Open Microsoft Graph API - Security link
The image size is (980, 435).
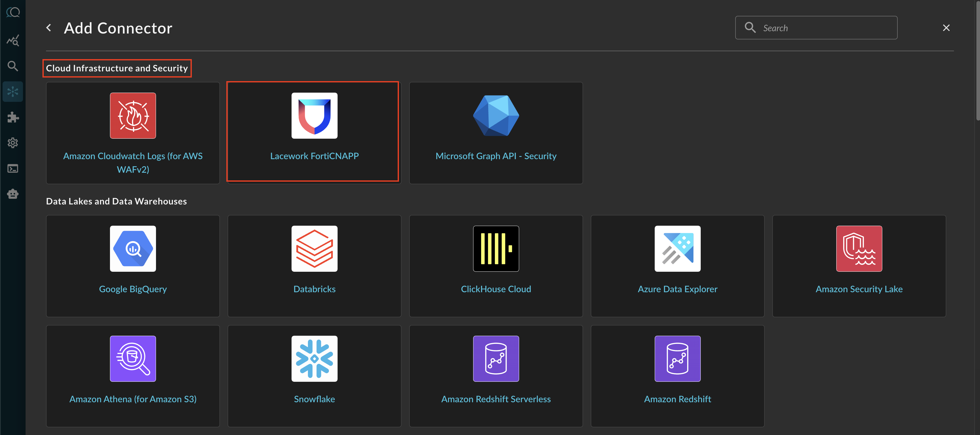(x=496, y=156)
